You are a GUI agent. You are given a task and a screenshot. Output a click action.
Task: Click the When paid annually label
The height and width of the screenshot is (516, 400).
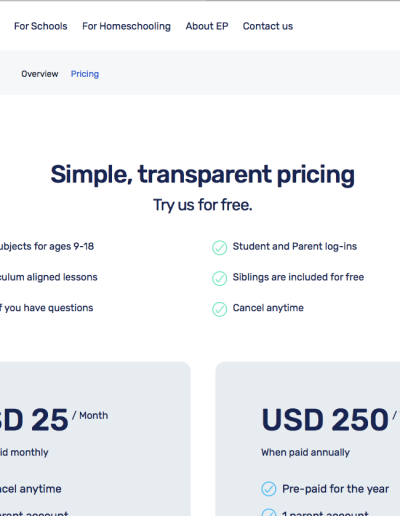[x=305, y=453]
